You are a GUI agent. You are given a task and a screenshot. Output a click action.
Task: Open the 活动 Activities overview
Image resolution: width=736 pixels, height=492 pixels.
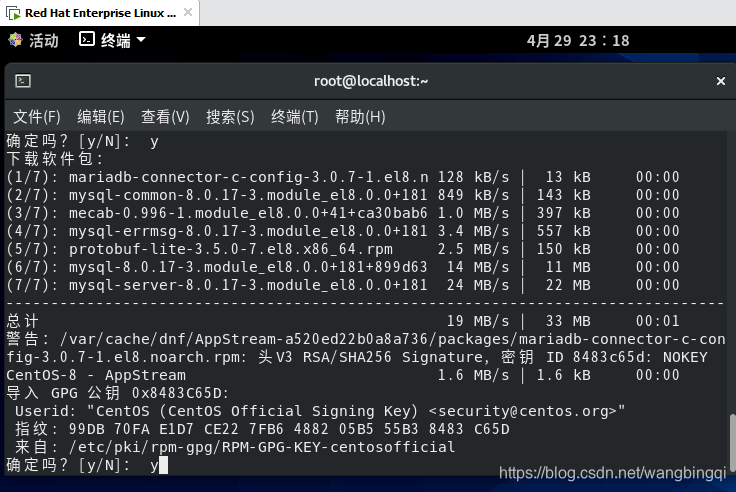[x=44, y=41]
